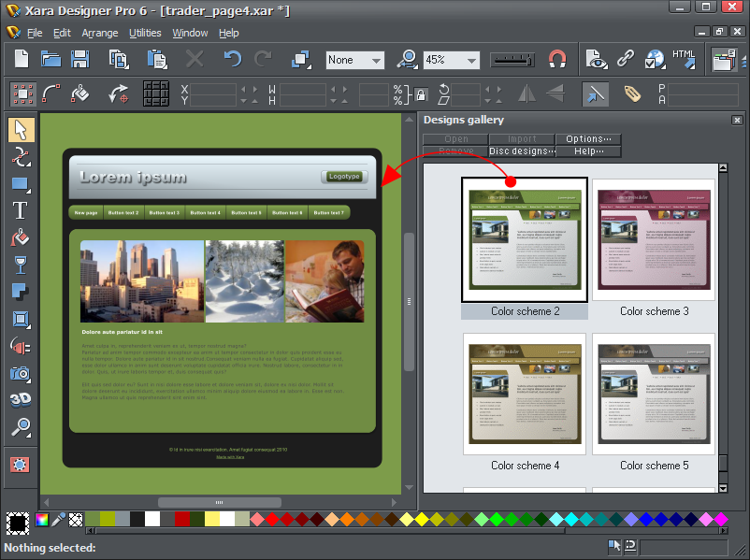Select the Color scheme 5 thumbnail

point(654,394)
